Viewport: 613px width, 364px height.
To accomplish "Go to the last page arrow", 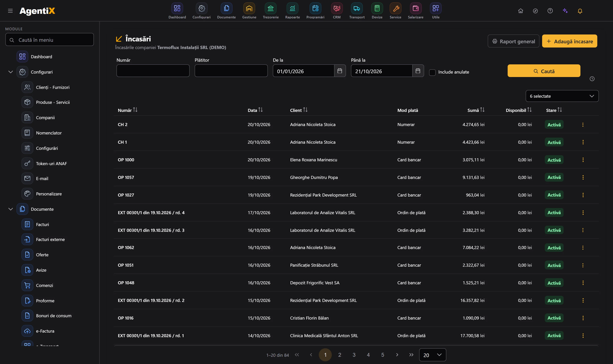I will [x=411, y=355].
